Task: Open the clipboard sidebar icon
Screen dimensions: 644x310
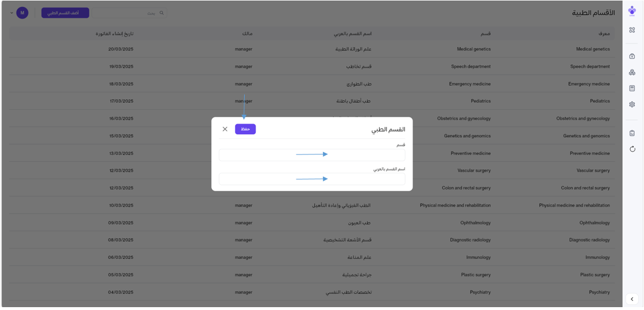Action: coord(632,133)
